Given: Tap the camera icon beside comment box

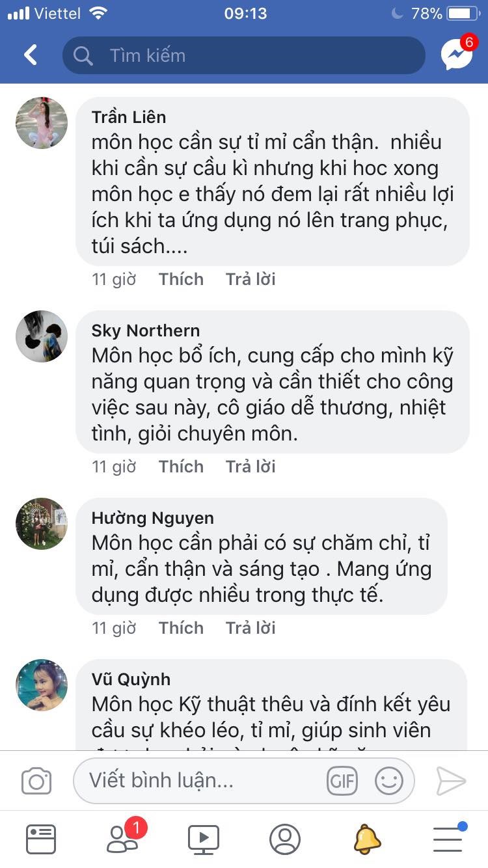Looking at the screenshot, I should click(x=36, y=781).
